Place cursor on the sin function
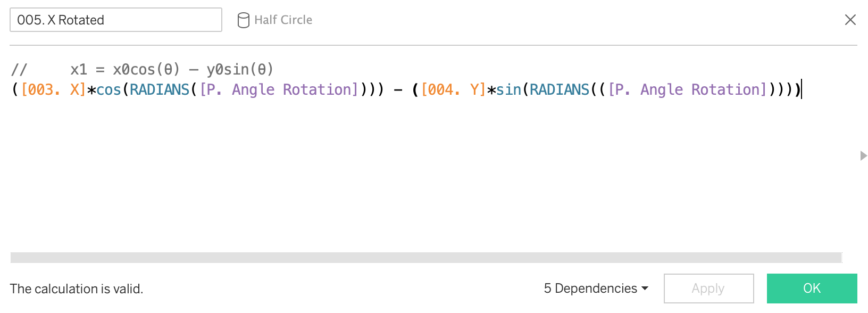The height and width of the screenshot is (313, 868). click(x=508, y=89)
